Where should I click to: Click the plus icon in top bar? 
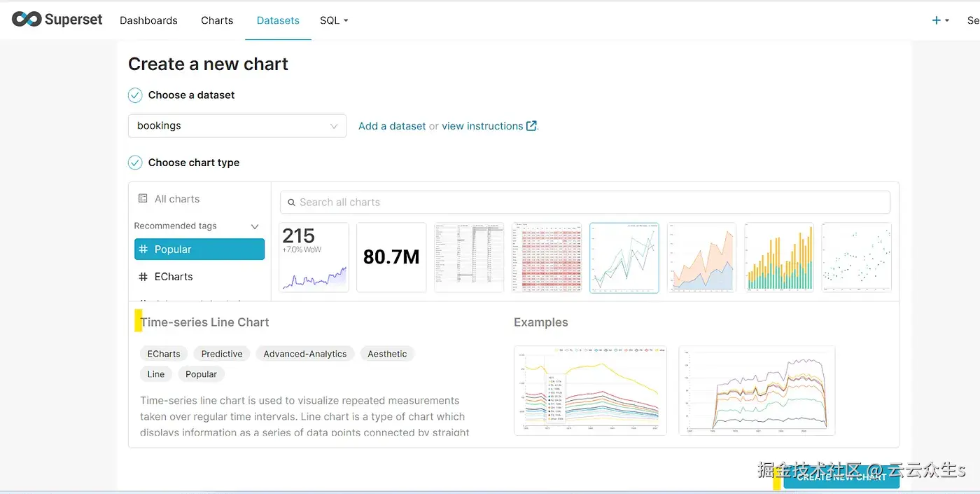[x=936, y=20]
